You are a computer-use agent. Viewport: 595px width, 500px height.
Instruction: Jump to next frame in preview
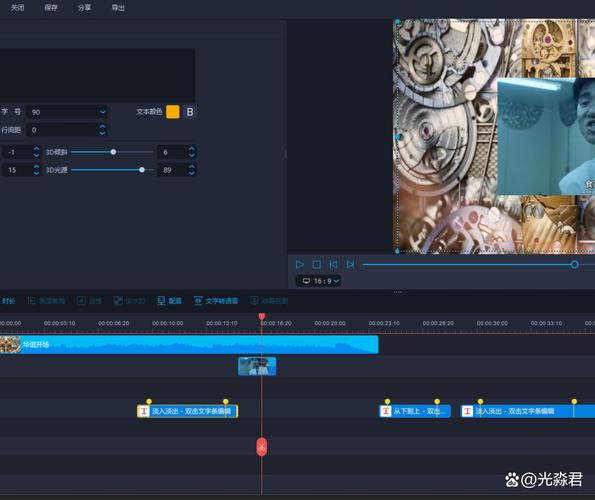coord(350,264)
